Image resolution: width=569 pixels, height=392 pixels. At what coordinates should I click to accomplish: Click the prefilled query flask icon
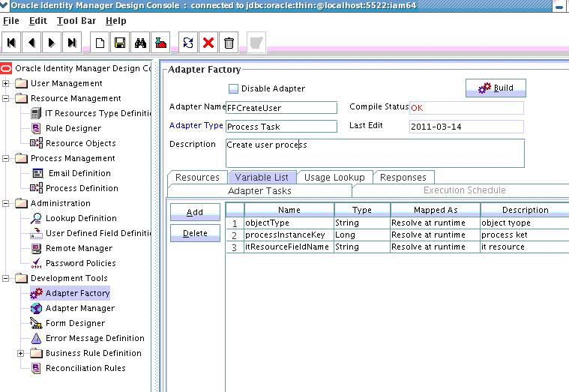click(x=160, y=43)
